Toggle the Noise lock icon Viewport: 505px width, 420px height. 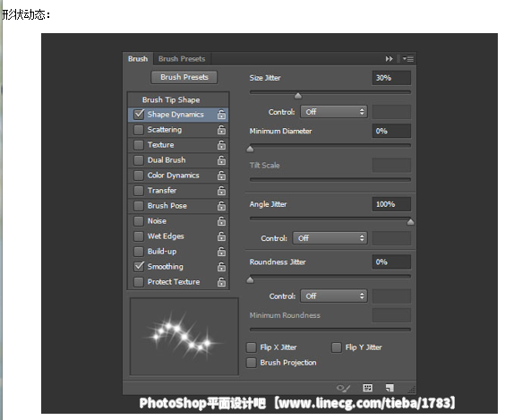coord(221,221)
